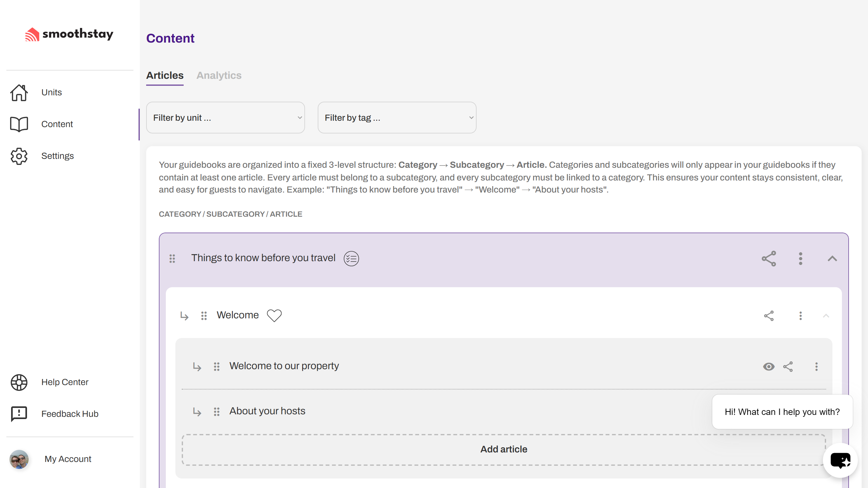The height and width of the screenshot is (488, 868).
Task: Collapse the Things to know before you travel category
Action: point(832,259)
